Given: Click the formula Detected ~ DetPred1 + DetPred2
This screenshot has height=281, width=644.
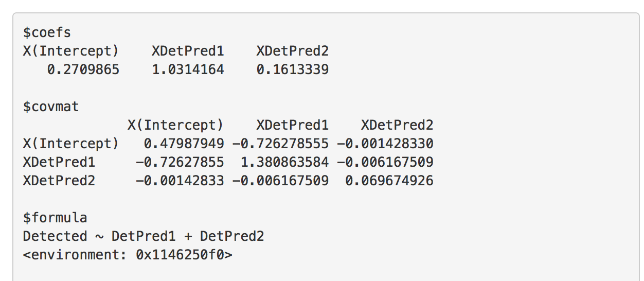Looking at the screenshot, I should coord(144,236).
